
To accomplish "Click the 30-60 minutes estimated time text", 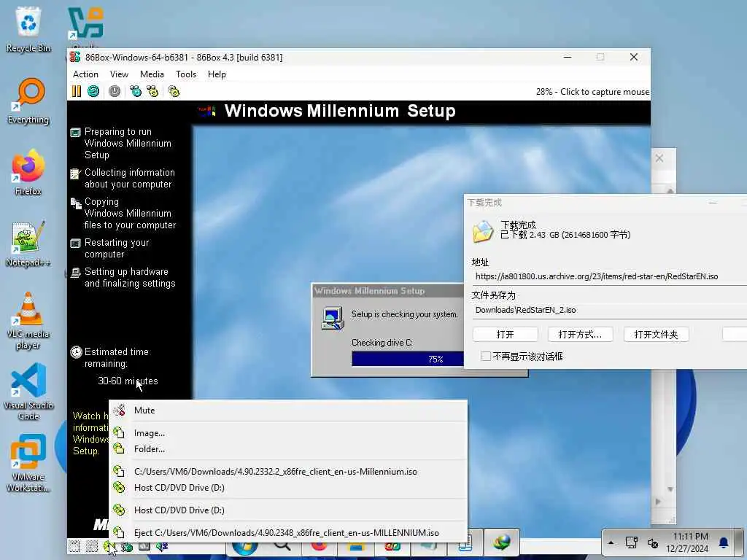I will point(128,381).
